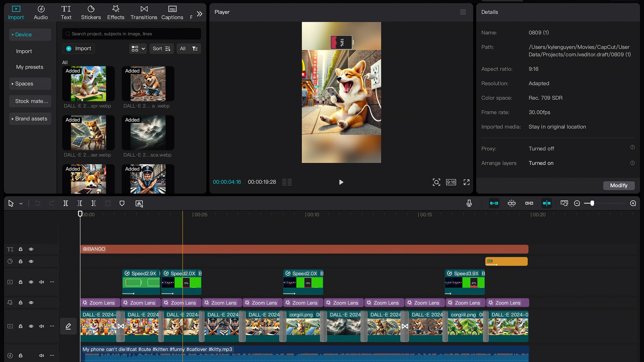The width and height of the screenshot is (644, 362).
Task: Mute the main video track
Action: [42, 326]
